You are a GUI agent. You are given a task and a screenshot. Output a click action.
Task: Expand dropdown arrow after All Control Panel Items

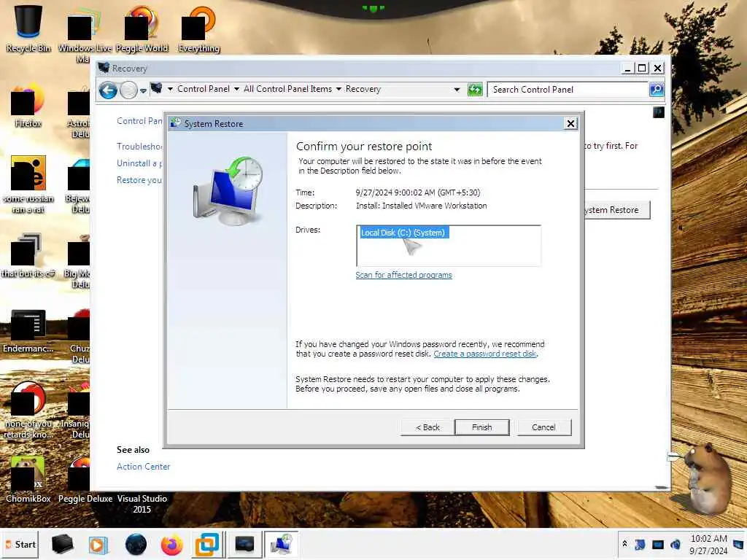338,89
